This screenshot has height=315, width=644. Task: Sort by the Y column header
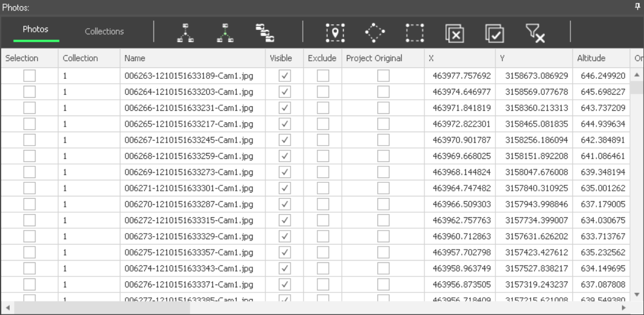[x=535, y=58]
